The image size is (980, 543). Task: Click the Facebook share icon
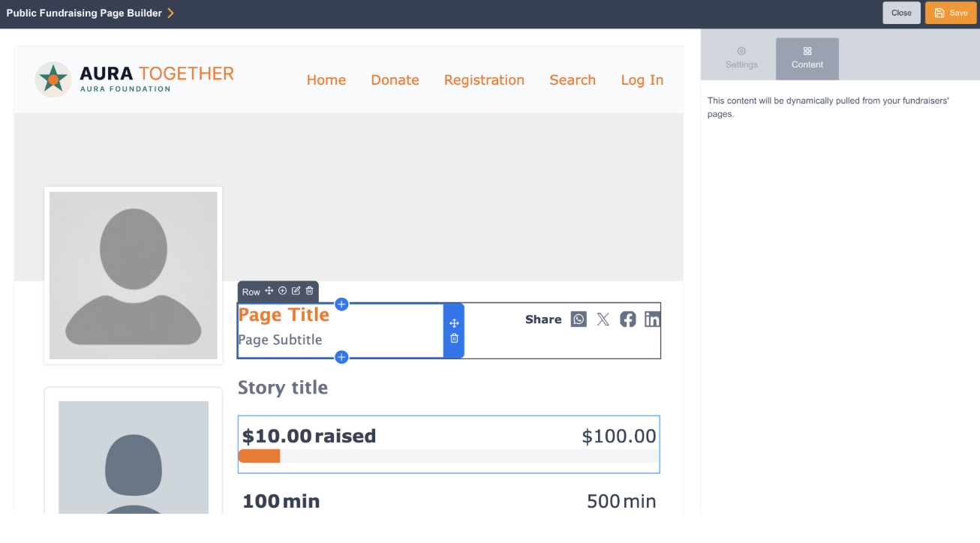tap(628, 319)
